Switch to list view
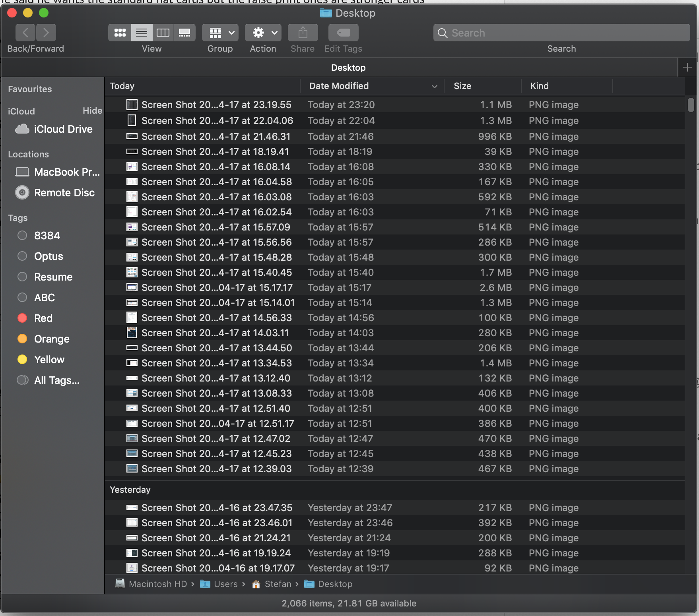Image resolution: width=699 pixels, height=616 pixels. coord(142,33)
